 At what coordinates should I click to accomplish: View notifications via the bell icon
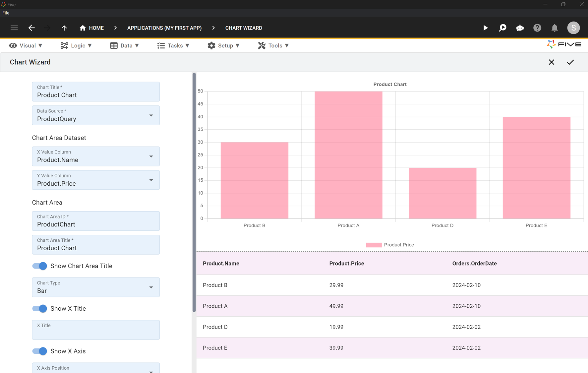pos(555,28)
